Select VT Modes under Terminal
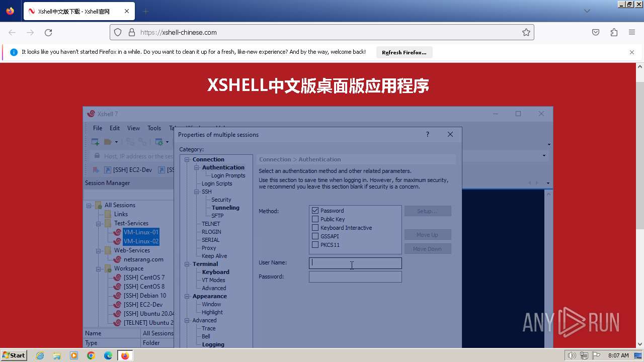This screenshot has width=644, height=362. click(213, 280)
